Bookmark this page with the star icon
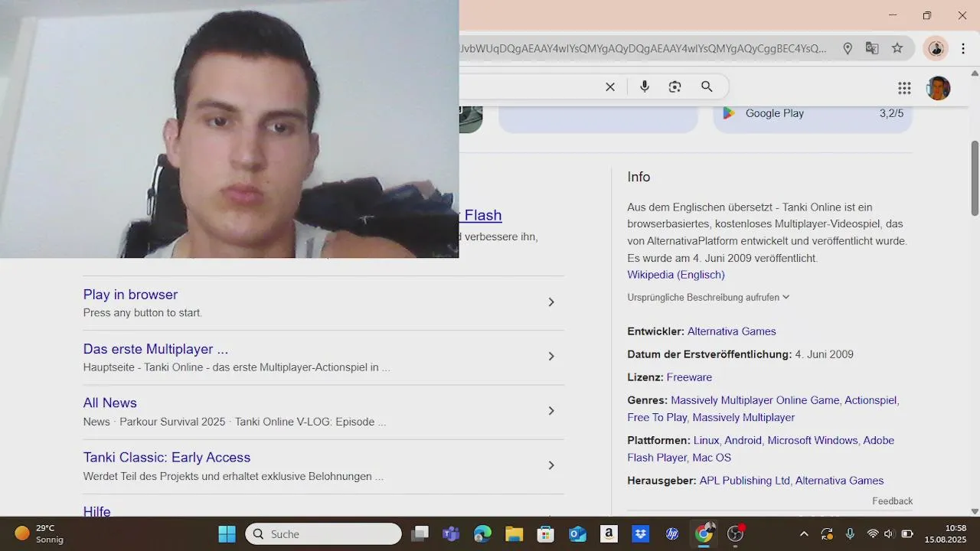Image resolution: width=980 pixels, height=551 pixels. click(897, 48)
